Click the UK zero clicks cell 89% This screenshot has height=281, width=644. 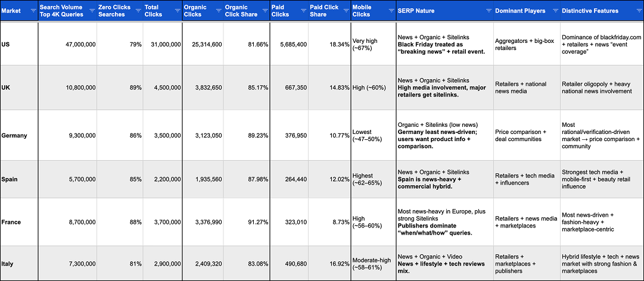[120, 88]
